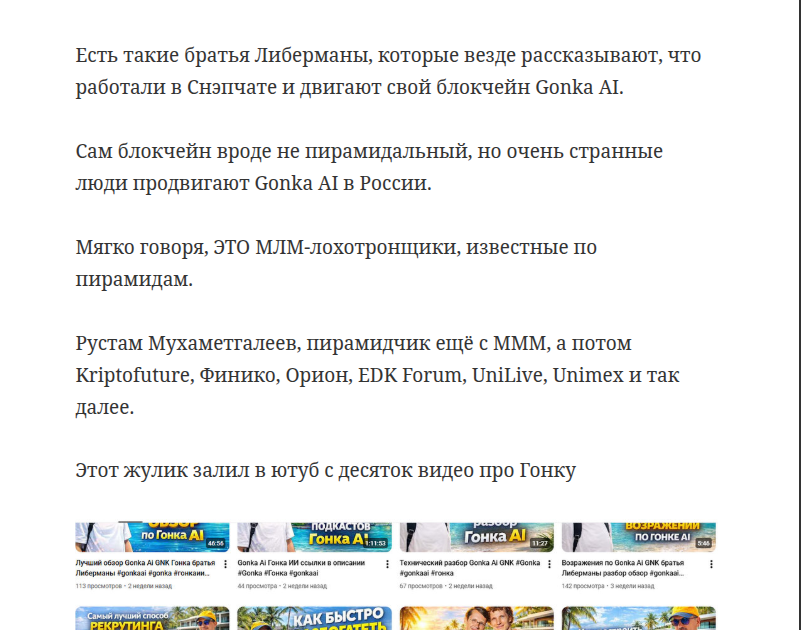Open video title 'Gonka Ai Гонка ИИ ссылки в описании'
The height and width of the screenshot is (630, 801).
coord(305,569)
